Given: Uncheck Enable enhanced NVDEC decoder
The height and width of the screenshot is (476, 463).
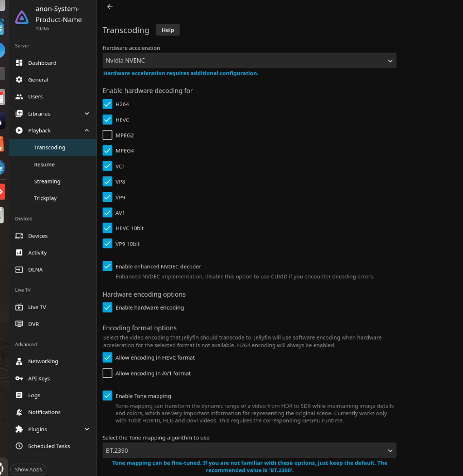Looking at the screenshot, I should click(107, 266).
